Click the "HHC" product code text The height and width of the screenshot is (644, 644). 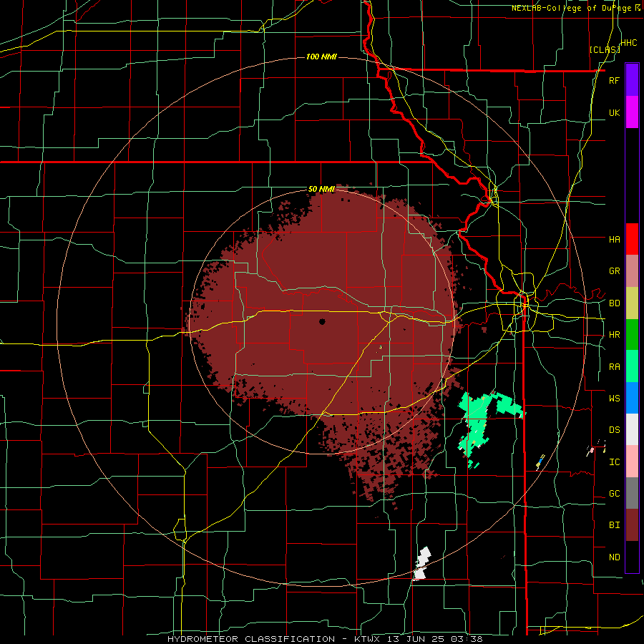[x=628, y=43]
